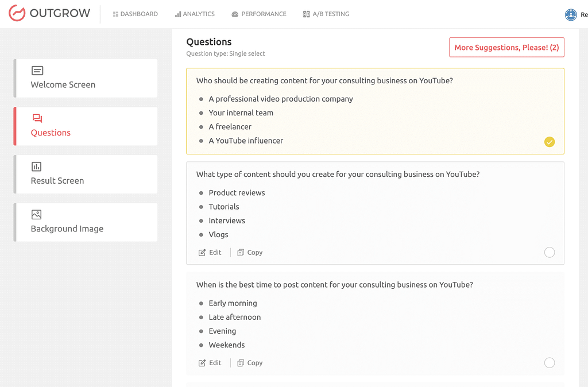
Task: Copy the content type question
Action: (x=250, y=252)
